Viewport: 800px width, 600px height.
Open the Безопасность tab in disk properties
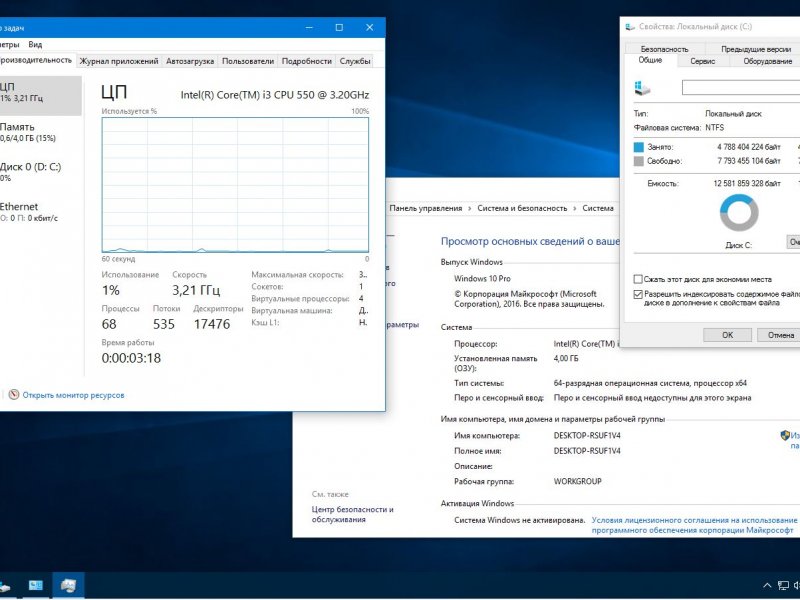pyautogui.click(x=664, y=49)
